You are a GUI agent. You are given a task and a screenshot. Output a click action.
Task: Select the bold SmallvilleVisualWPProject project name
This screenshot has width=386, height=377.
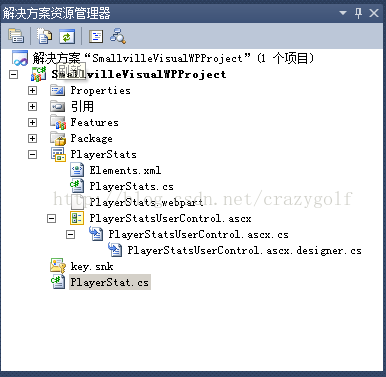tap(139, 74)
